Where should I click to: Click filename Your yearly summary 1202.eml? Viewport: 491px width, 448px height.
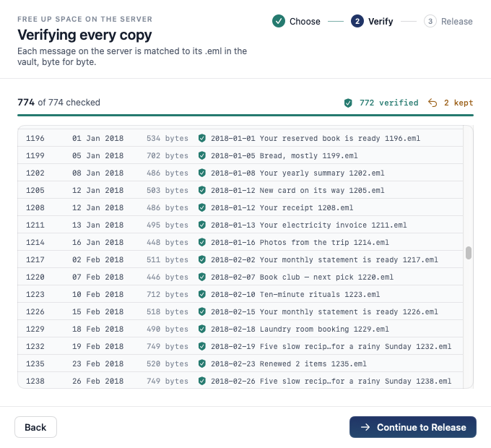297,173
